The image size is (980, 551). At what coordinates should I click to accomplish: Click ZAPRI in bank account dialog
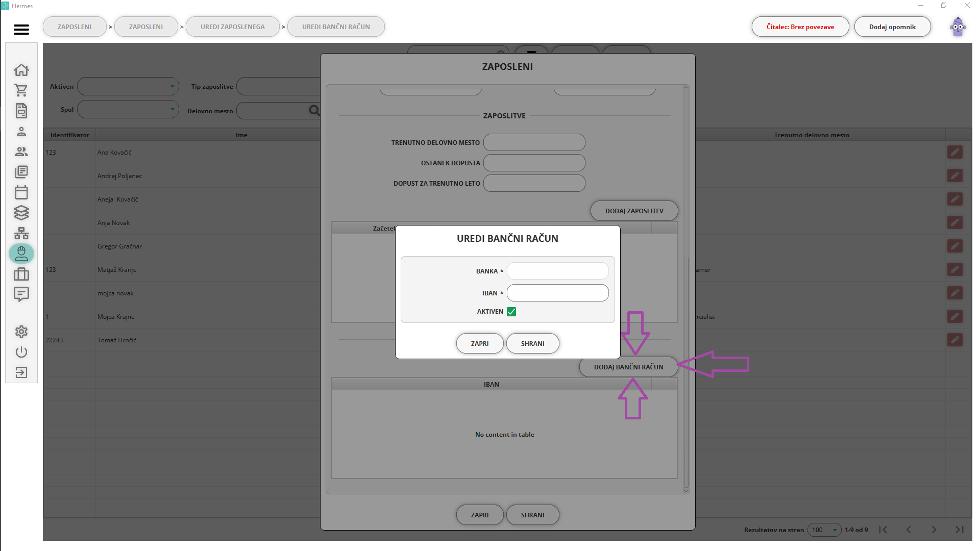tap(480, 343)
